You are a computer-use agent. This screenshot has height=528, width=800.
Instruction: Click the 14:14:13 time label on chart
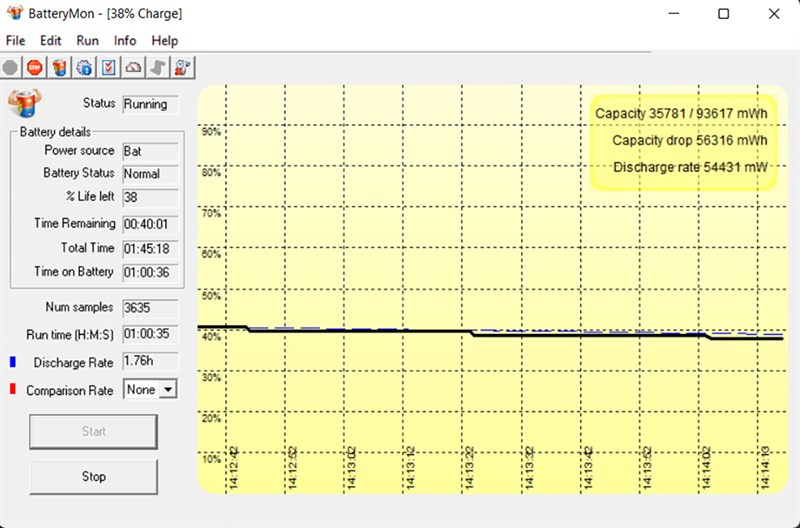765,468
